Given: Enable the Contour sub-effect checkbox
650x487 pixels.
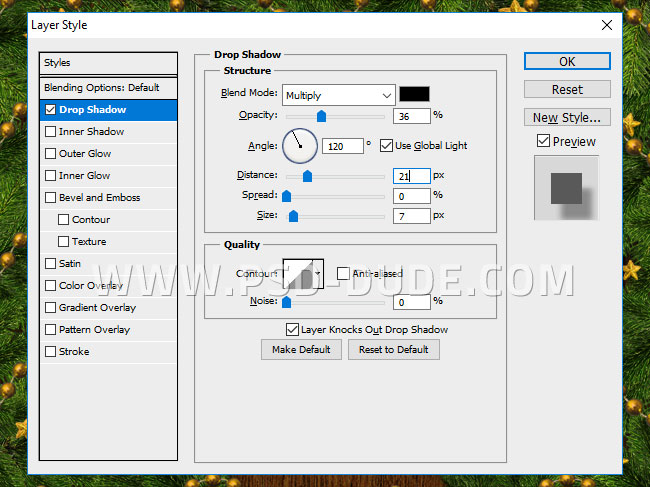Looking at the screenshot, I should 63,220.
